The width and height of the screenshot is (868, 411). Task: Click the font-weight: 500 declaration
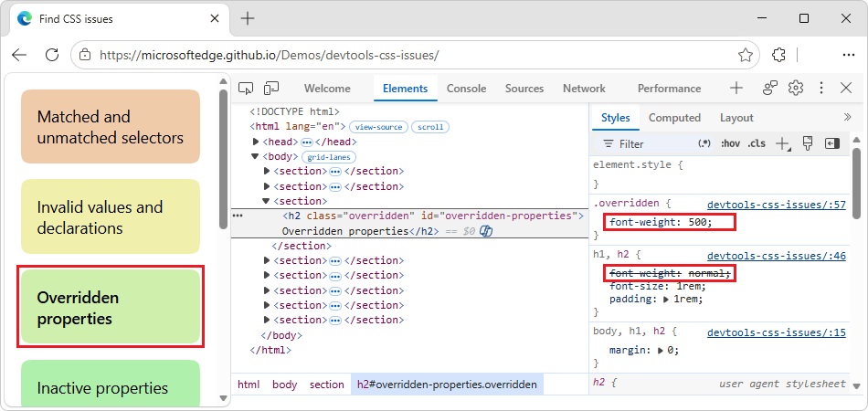[x=661, y=222]
